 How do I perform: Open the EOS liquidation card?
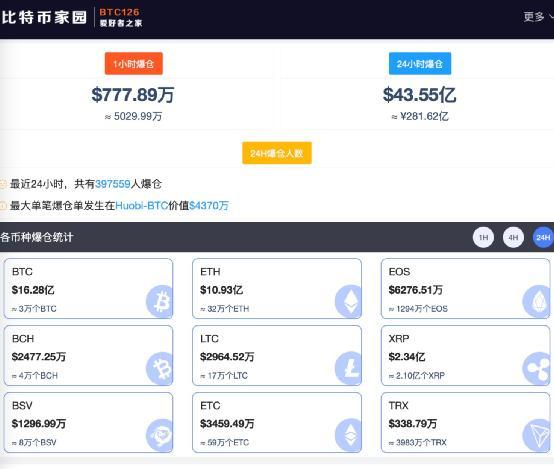(x=466, y=288)
